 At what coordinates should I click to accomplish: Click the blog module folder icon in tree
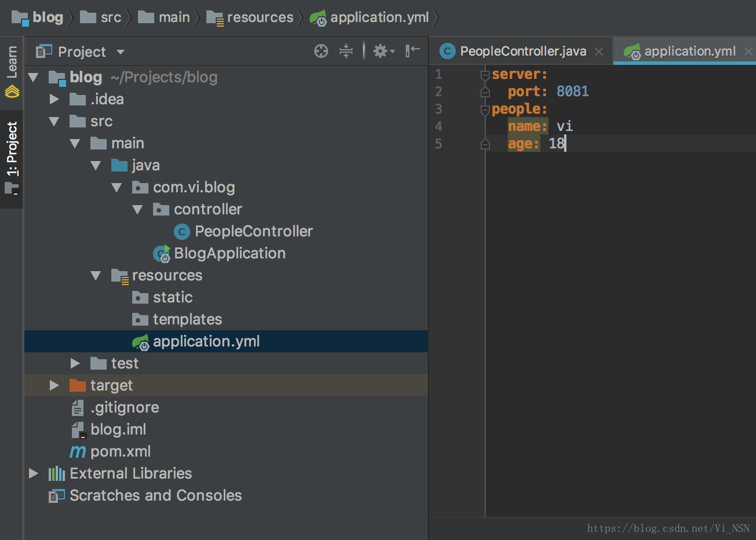click(57, 78)
